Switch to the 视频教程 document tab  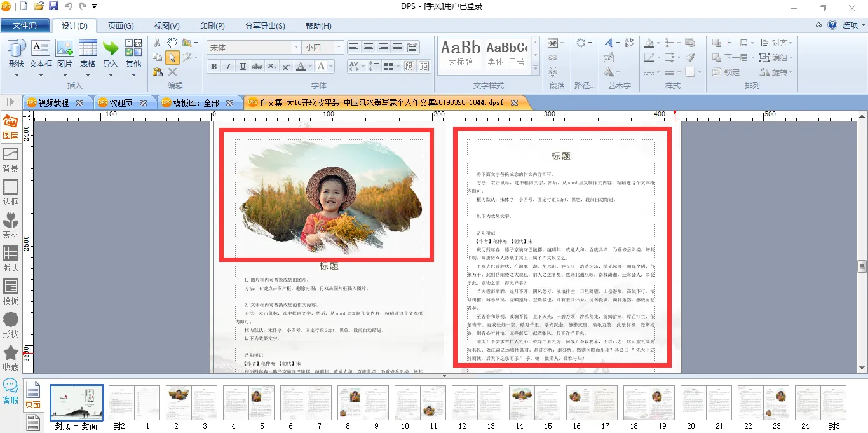54,102
